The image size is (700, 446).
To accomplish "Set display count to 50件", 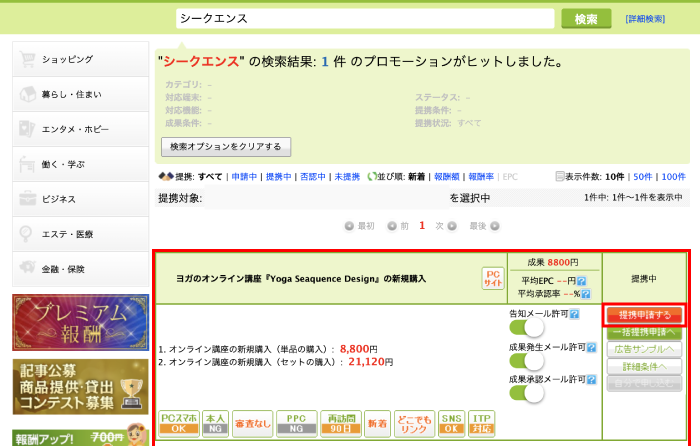I will tap(642, 177).
